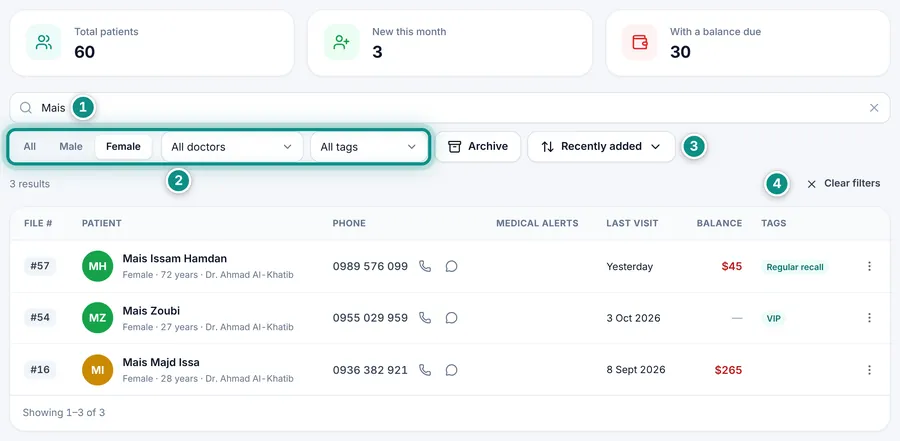Click phone number 0955 029 959
Viewport: 900px width, 441px height.
370,318
